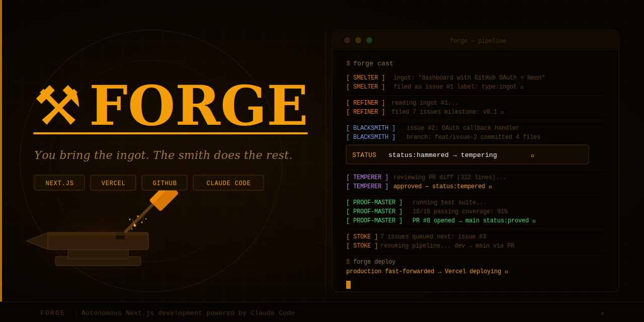
Task: Minimize the terminal with the yellow dot
Action: pyautogui.click(x=358, y=40)
